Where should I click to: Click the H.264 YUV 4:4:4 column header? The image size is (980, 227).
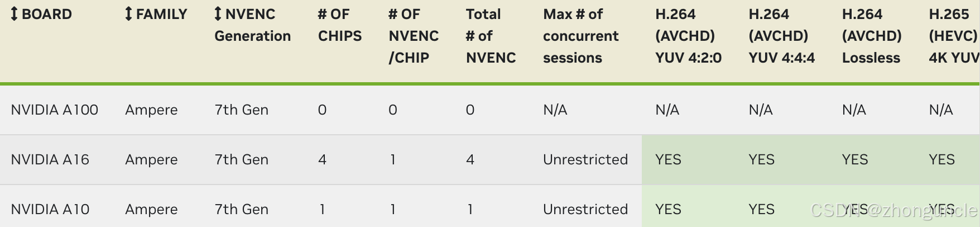781,36
